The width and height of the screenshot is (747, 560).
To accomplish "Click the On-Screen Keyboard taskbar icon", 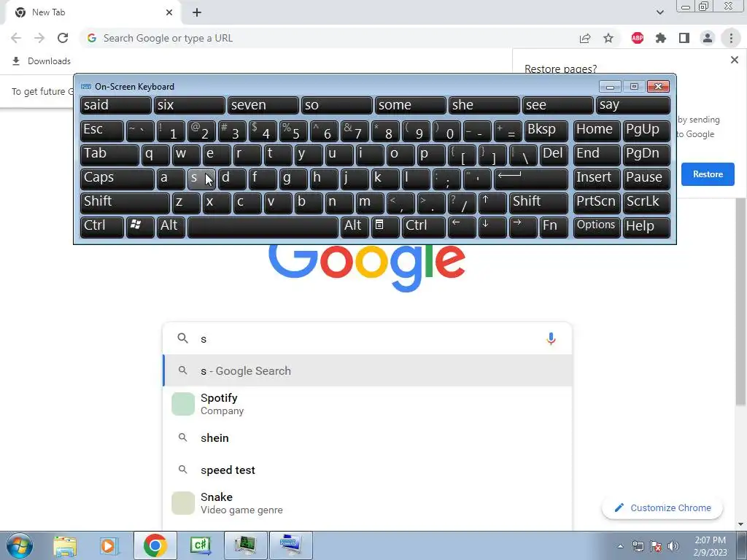I will [x=290, y=545].
